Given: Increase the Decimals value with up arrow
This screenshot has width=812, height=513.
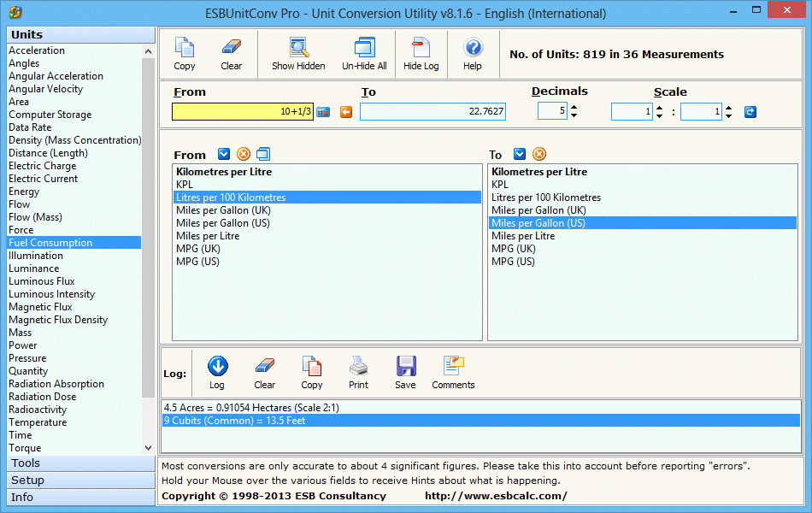Looking at the screenshot, I should click(574, 108).
